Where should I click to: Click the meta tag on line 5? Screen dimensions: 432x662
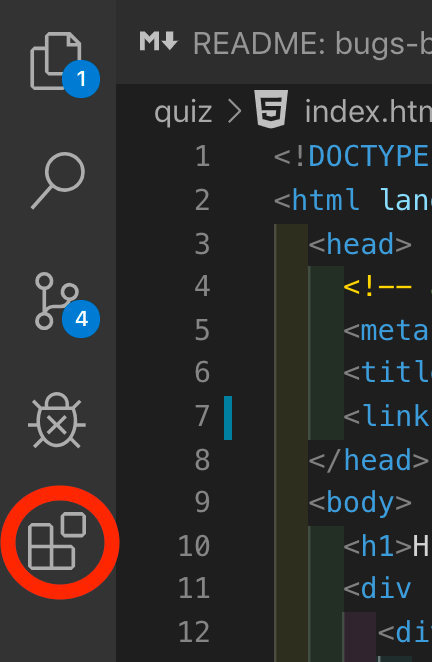coord(387,330)
